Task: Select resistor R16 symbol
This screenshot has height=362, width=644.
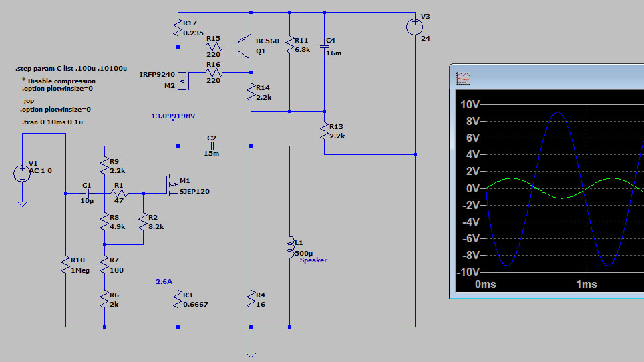Action: [x=214, y=73]
